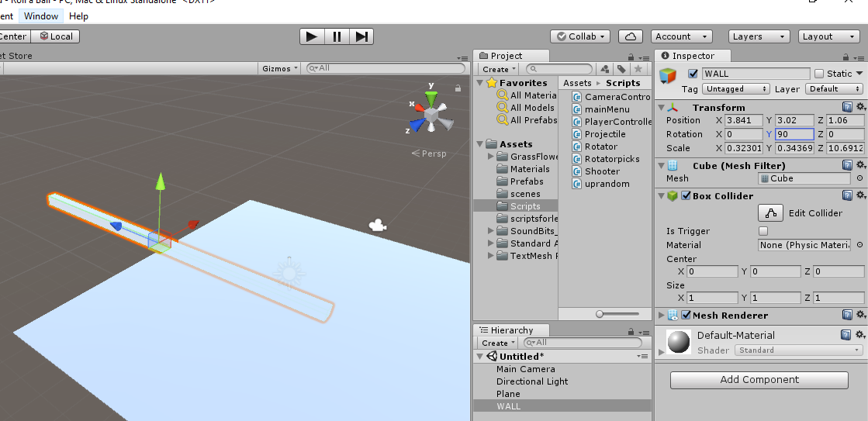The width and height of the screenshot is (868, 421).
Task: Select the Rotator script icon
Action: [578, 147]
